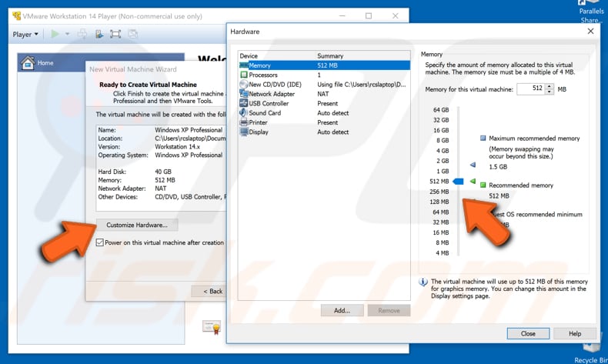Select Network Adapter device row
Viewport: 608px width, 364px height.
click(x=324, y=94)
